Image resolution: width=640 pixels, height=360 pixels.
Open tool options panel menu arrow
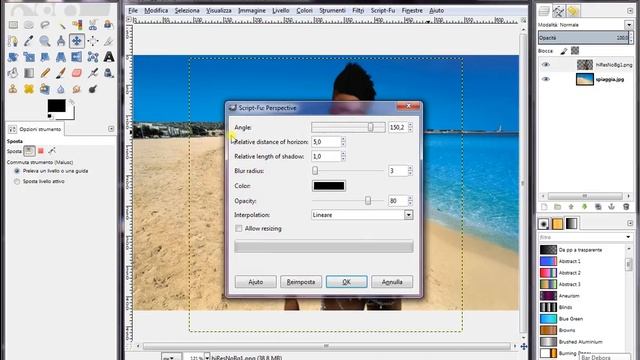click(111, 129)
